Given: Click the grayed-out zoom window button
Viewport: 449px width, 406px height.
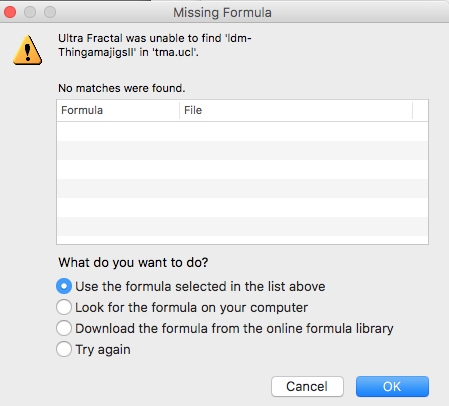Looking at the screenshot, I should click(50, 12).
